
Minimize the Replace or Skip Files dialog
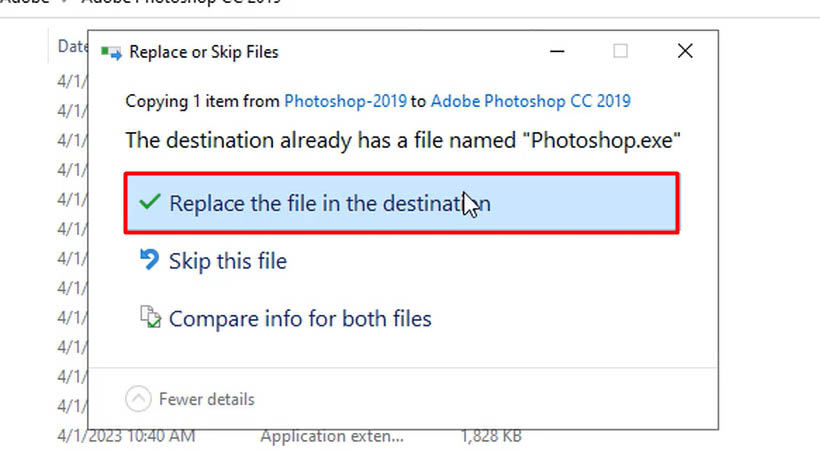pyautogui.click(x=556, y=52)
